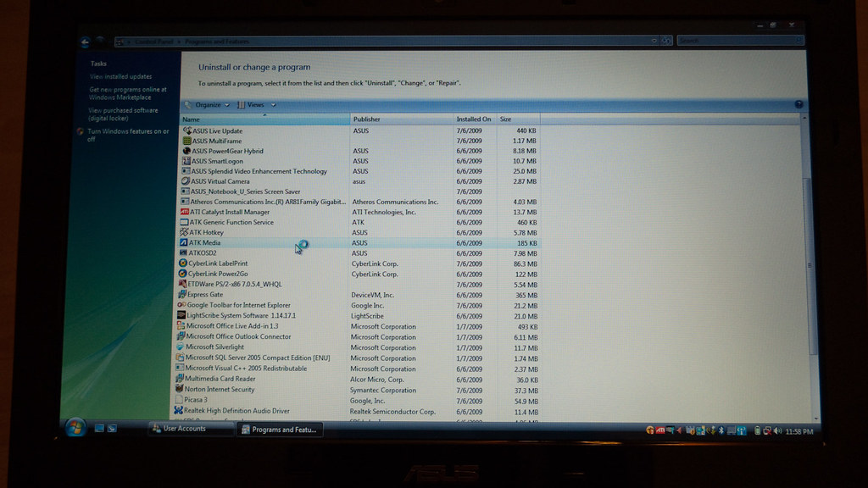Open Turn Windows features on or off
Image resolution: width=868 pixels, height=488 pixels.
pyautogui.click(x=128, y=136)
